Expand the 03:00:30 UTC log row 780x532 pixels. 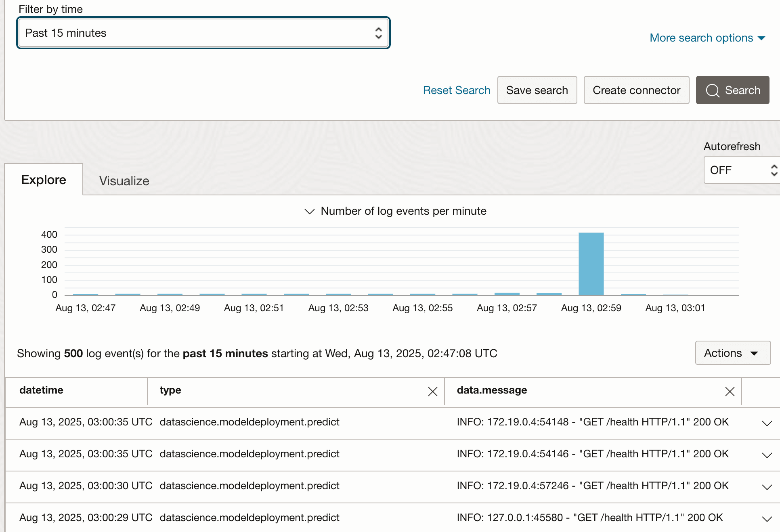point(767,487)
